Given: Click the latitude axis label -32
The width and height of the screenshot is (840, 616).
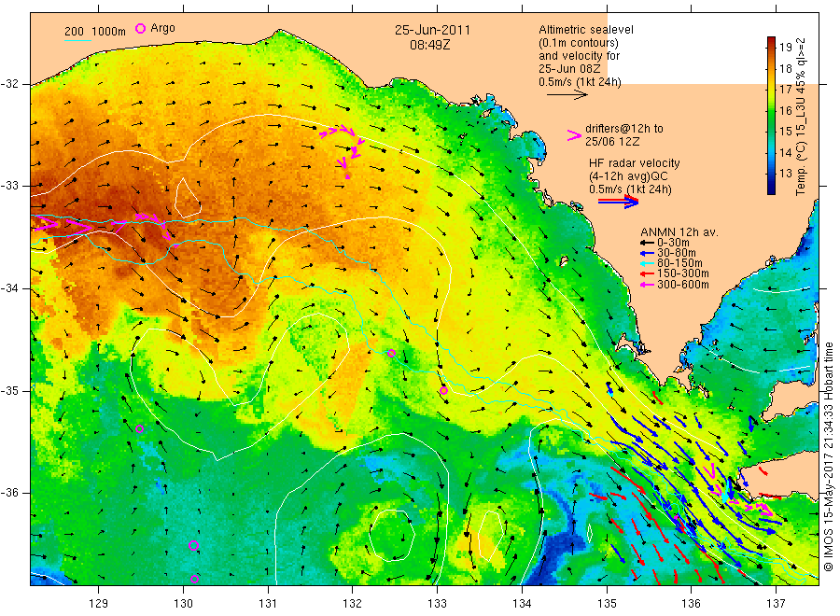Looking at the screenshot, I should (x=9, y=84).
